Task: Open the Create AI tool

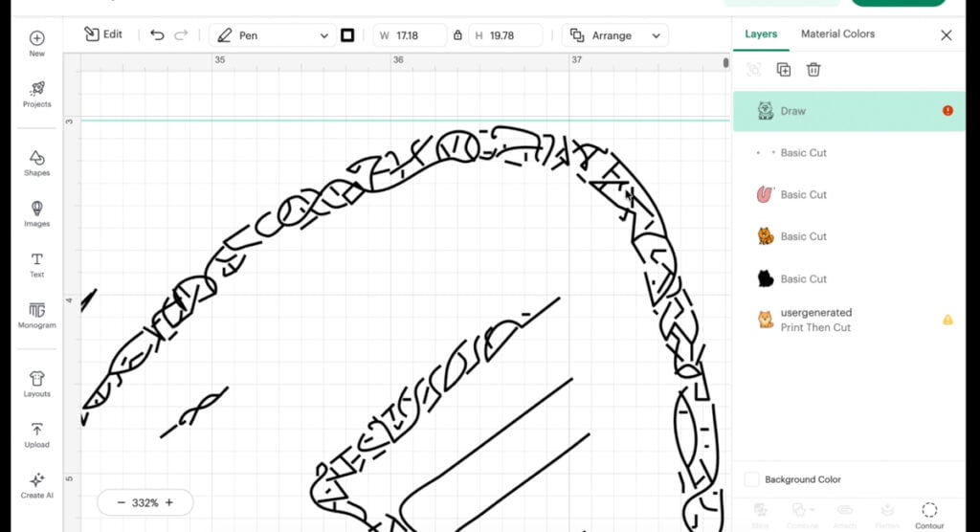Action: pyautogui.click(x=37, y=486)
